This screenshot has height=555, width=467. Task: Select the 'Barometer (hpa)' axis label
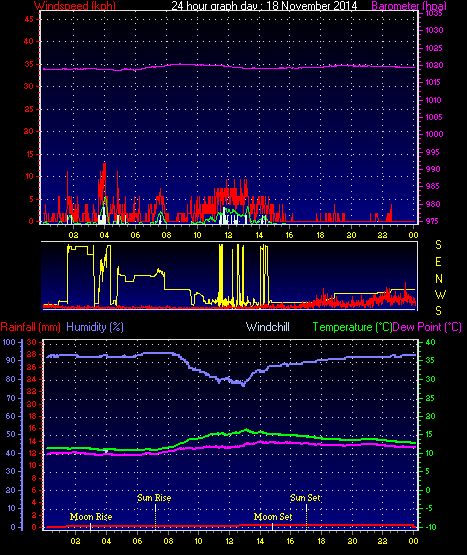point(409,5)
